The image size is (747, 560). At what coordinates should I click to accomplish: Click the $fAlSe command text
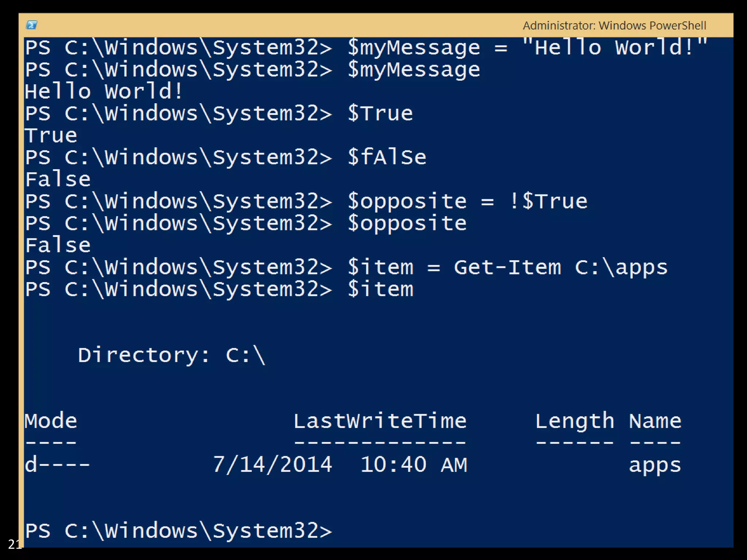click(x=387, y=157)
